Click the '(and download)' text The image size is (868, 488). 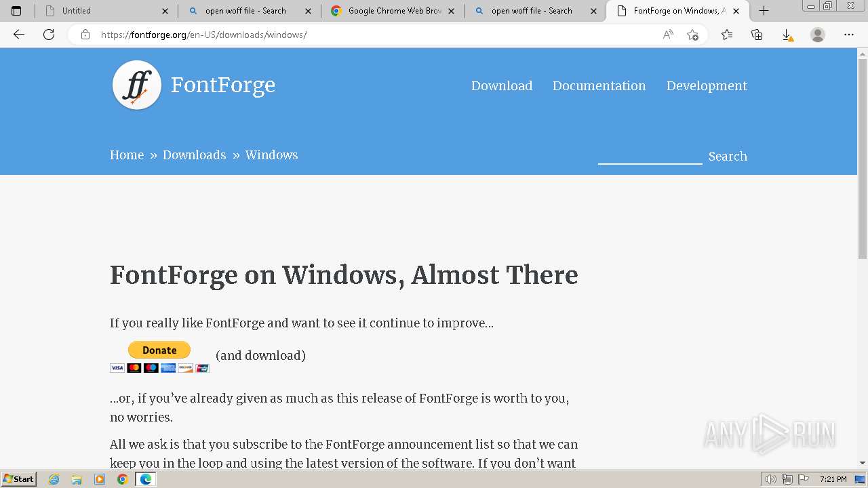click(260, 355)
